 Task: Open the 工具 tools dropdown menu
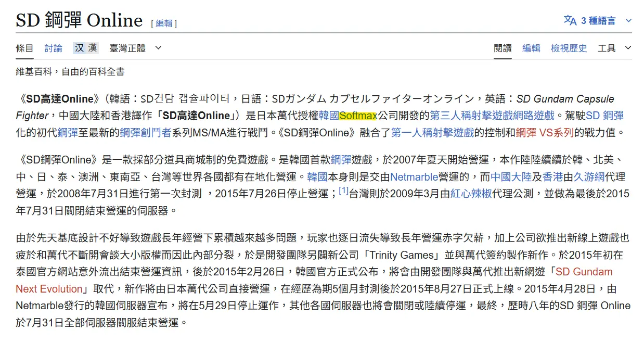(x=614, y=48)
